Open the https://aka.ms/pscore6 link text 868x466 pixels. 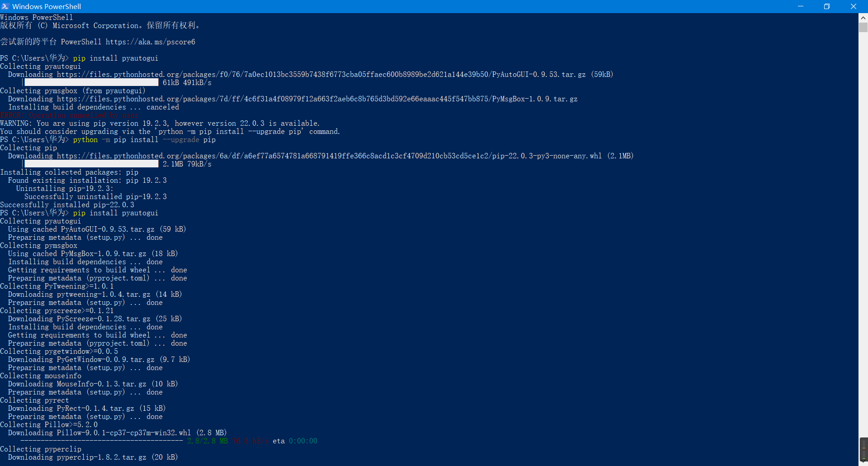click(x=151, y=42)
